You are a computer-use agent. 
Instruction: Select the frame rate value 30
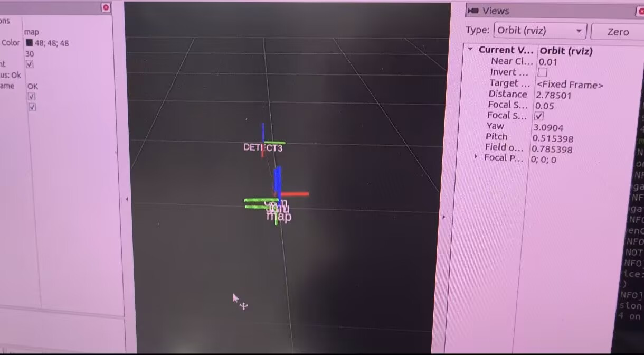coord(30,54)
